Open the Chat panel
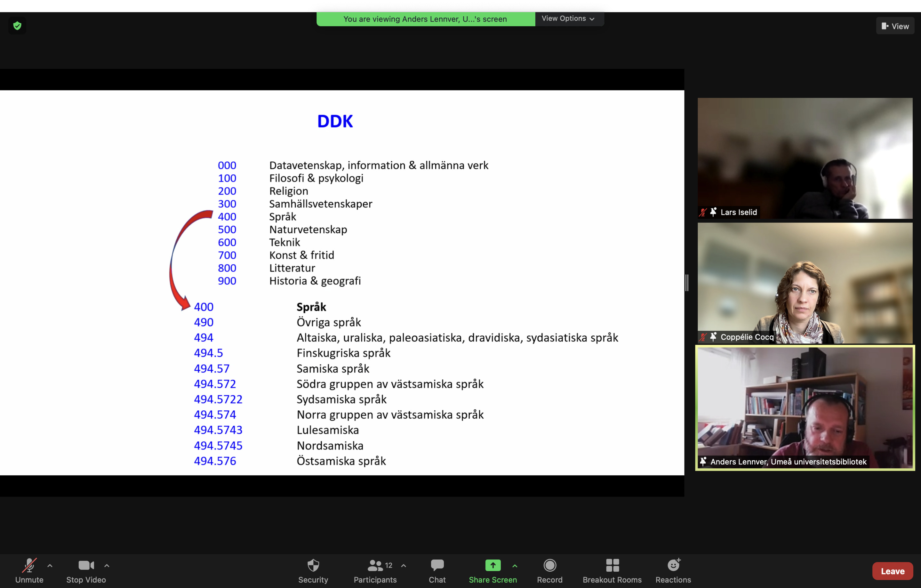This screenshot has height=588, width=921. [437, 570]
